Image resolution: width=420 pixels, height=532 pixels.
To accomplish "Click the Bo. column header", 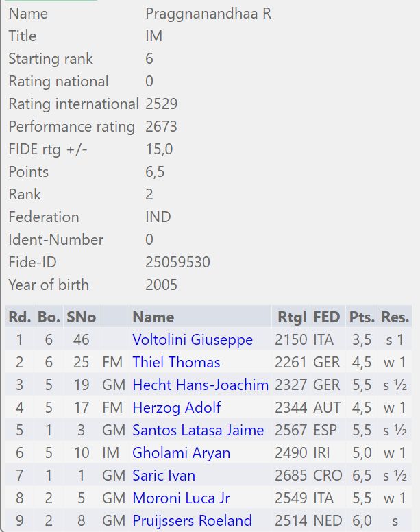I will [x=49, y=317].
